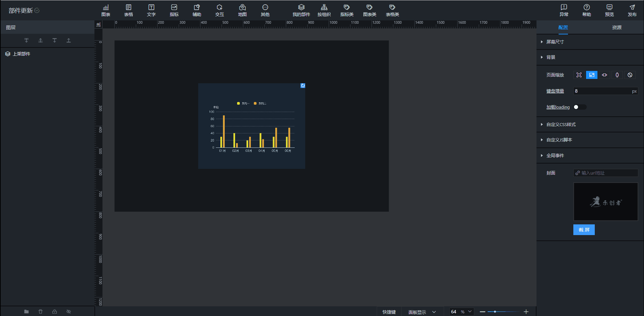The height and width of the screenshot is (316, 644).
Task: Click the 预览 preview icon
Action: click(609, 10)
